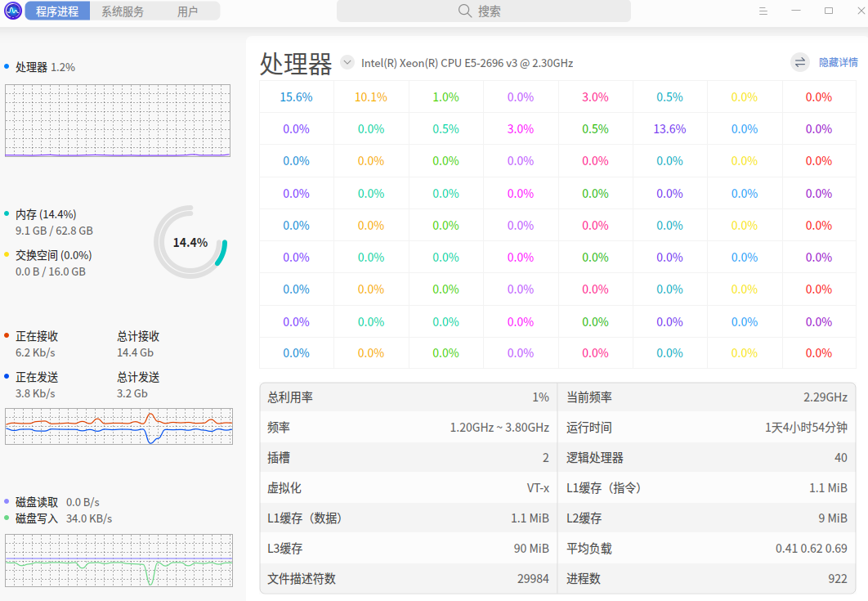Select the 总计发送 label
This screenshot has width=868, height=601.
pos(138,377)
